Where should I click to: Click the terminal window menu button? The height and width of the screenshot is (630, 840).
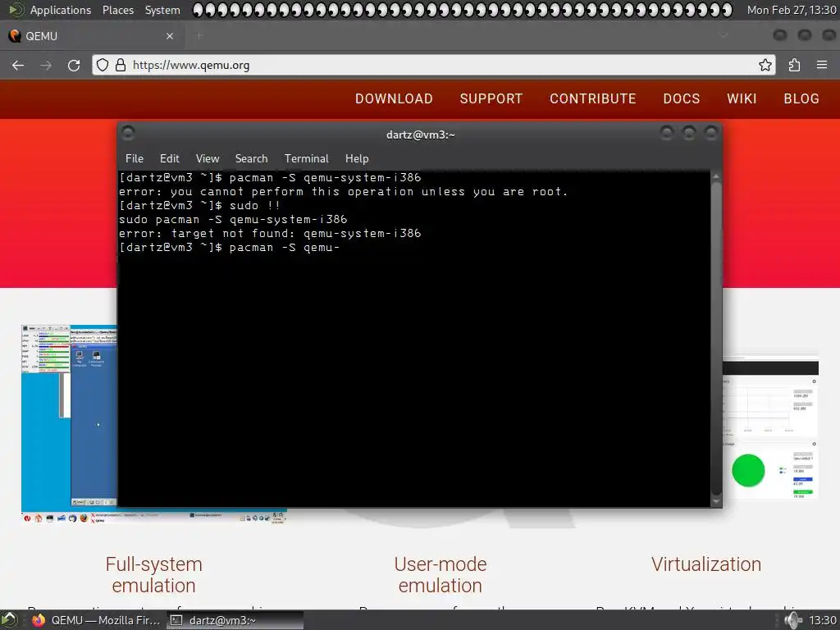point(128,132)
